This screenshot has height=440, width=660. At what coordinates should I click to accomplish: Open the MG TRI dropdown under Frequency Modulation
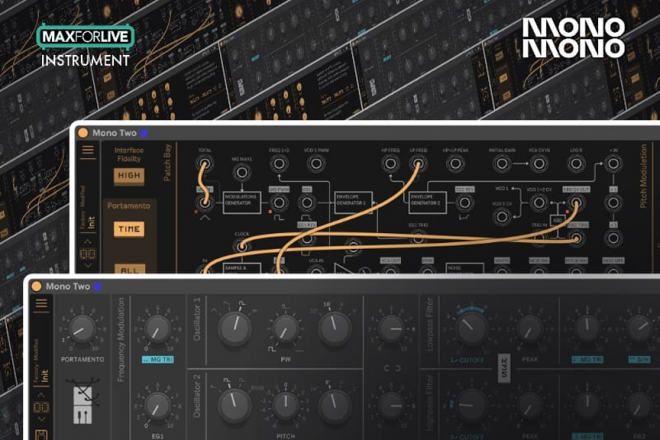158,360
